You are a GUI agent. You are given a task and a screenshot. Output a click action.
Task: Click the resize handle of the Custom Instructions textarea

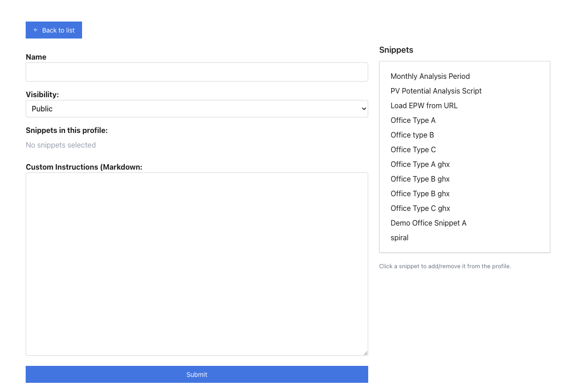click(x=365, y=352)
